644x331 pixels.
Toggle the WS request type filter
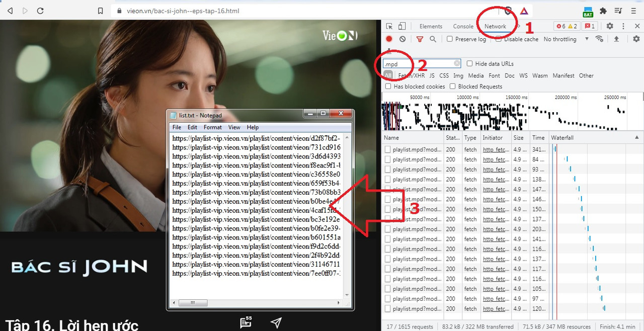[x=523, y=75]
